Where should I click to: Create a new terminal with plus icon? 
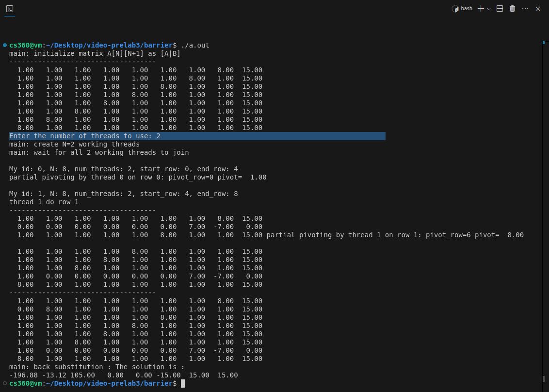(481, 9)
